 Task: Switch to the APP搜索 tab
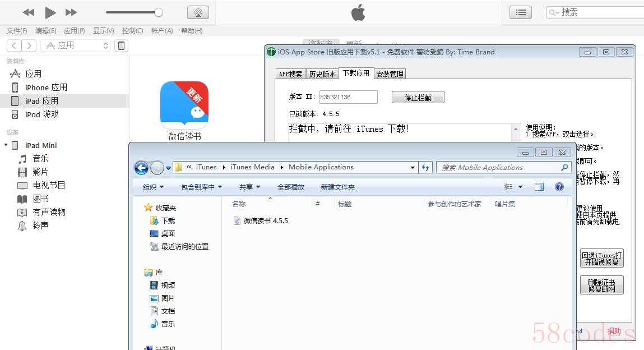[x=290, y=74]
